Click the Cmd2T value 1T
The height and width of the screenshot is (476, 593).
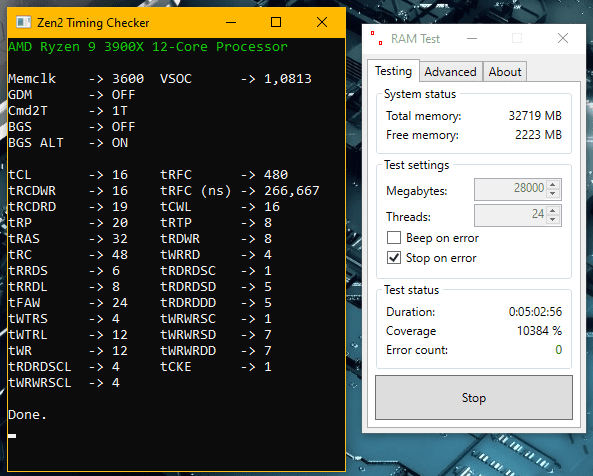[120, 111]
